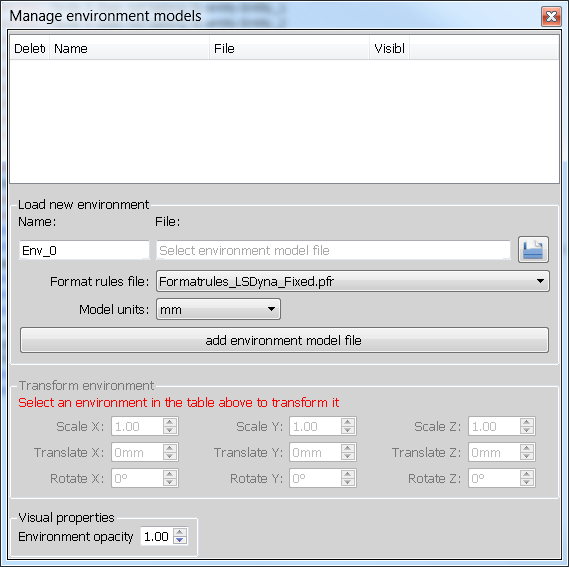The image size is (569, 567).
Task: Click the Name field containing Env_0
Action: (x=84, y=250)
